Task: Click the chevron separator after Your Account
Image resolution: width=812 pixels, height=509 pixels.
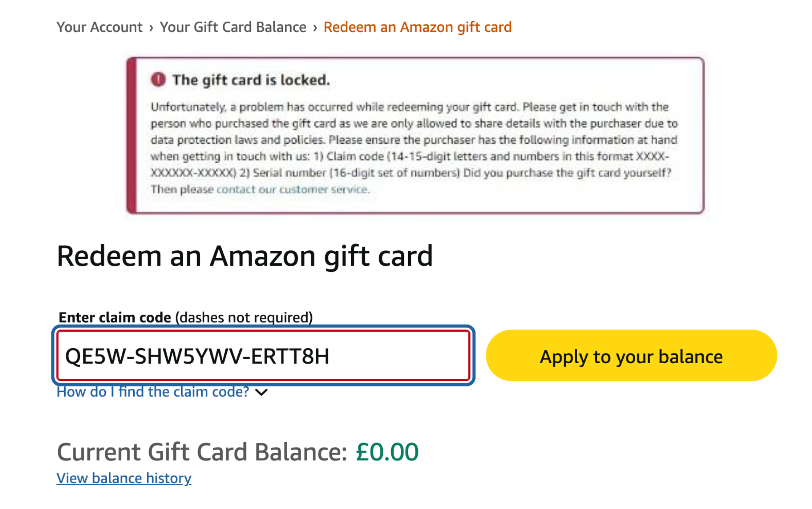Action: (x=151, y=28)
